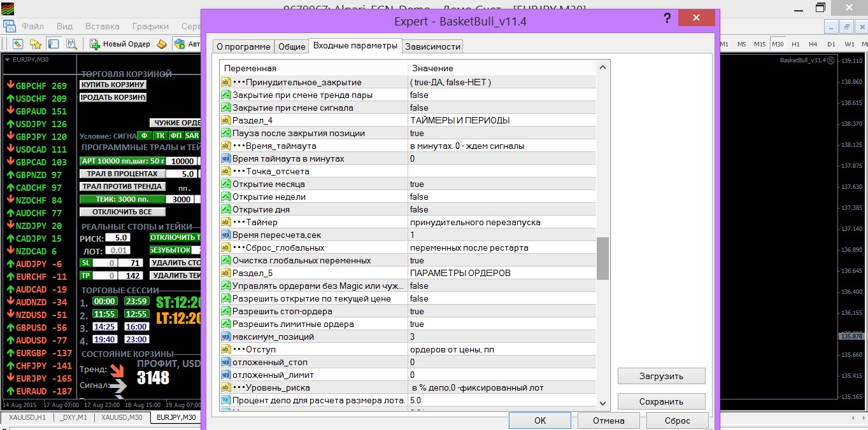Open the XAUUSD,M30 chart tab
This screenshot has height=430, width=868.
[122, 417]
